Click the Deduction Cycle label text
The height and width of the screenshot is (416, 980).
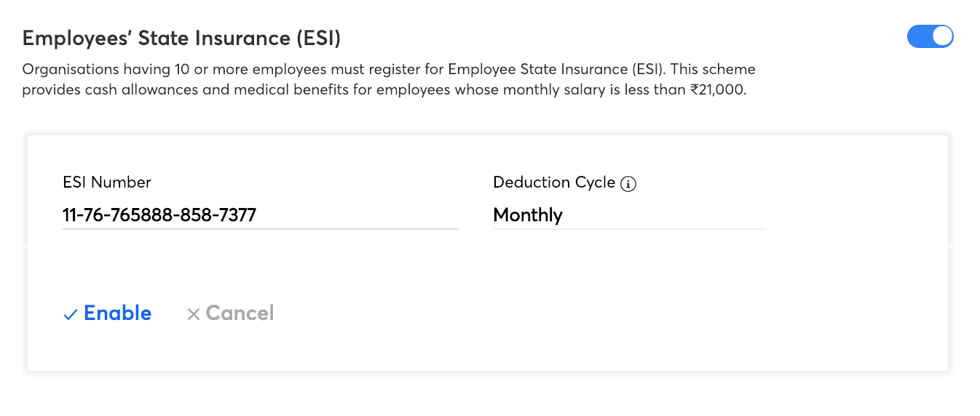click(553, 183)
